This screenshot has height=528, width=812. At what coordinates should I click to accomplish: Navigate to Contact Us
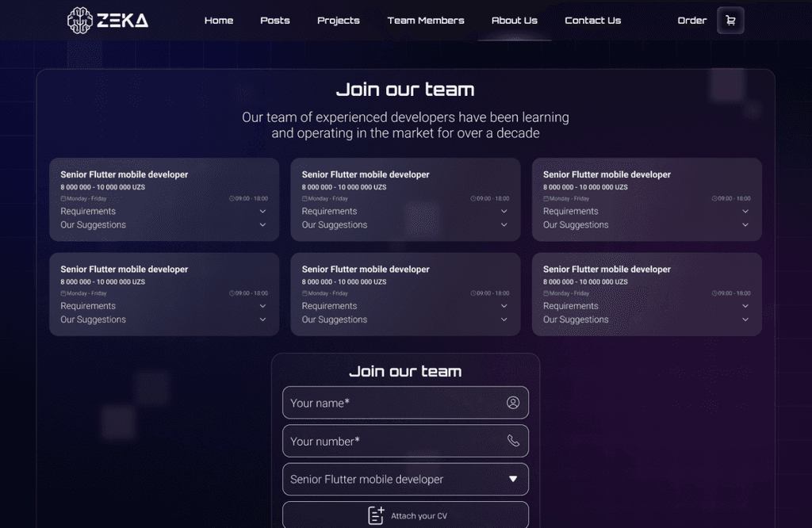(592, 21)
